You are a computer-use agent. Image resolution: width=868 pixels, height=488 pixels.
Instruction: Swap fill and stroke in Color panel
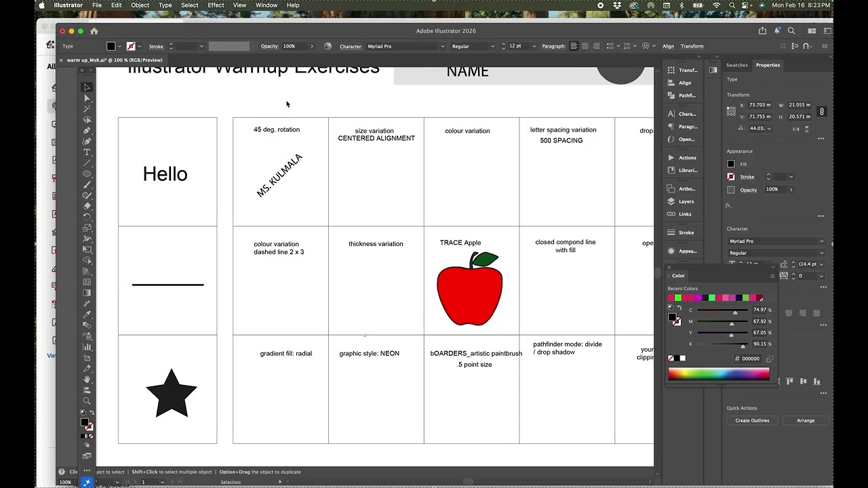(679, 308)
